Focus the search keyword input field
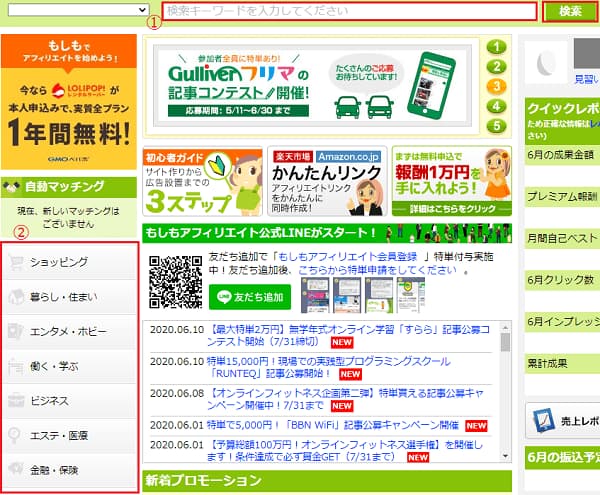The width and height of the screenshot is (600, 495). click(349, 11)
